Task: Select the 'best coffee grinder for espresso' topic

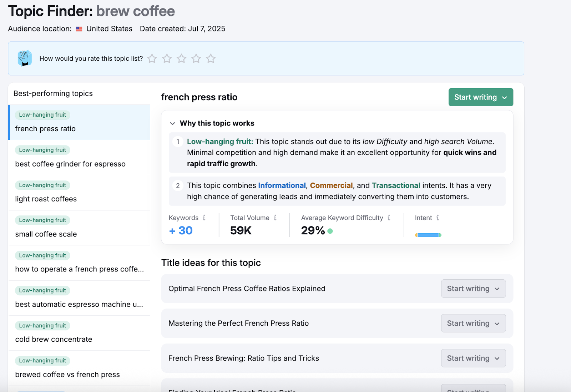Action: [x=70, y=164]
